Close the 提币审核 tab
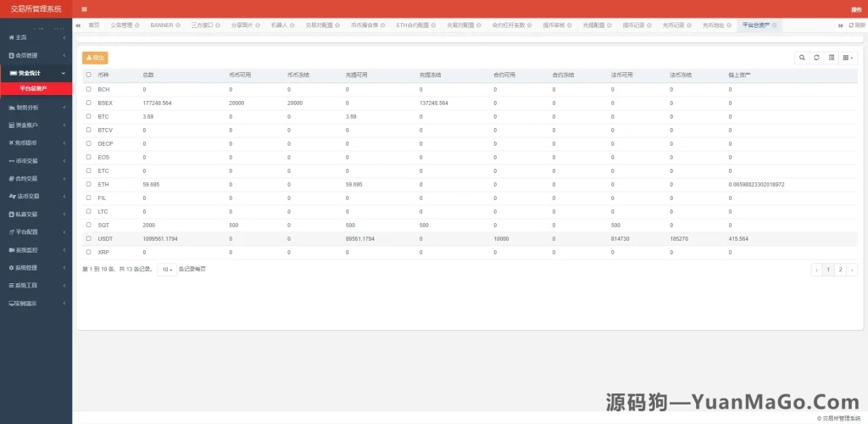This screenshot has width=868, height=424. [569, 25]
